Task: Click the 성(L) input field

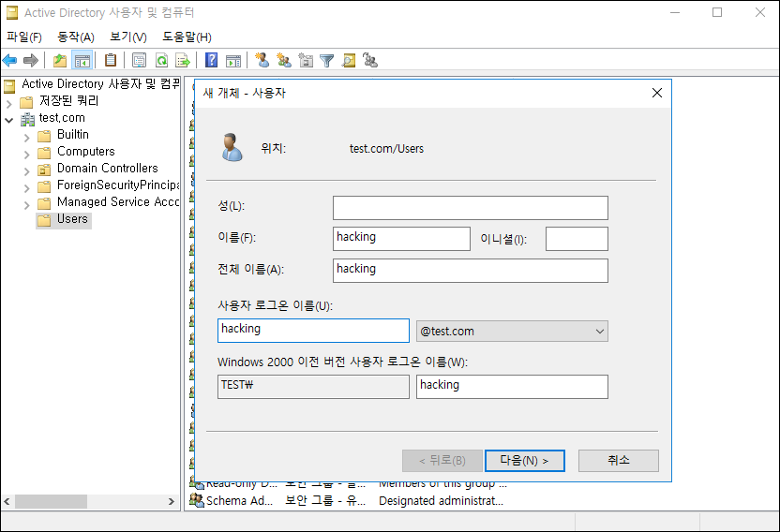Action: pyautogui.click(x=471, y=208)
